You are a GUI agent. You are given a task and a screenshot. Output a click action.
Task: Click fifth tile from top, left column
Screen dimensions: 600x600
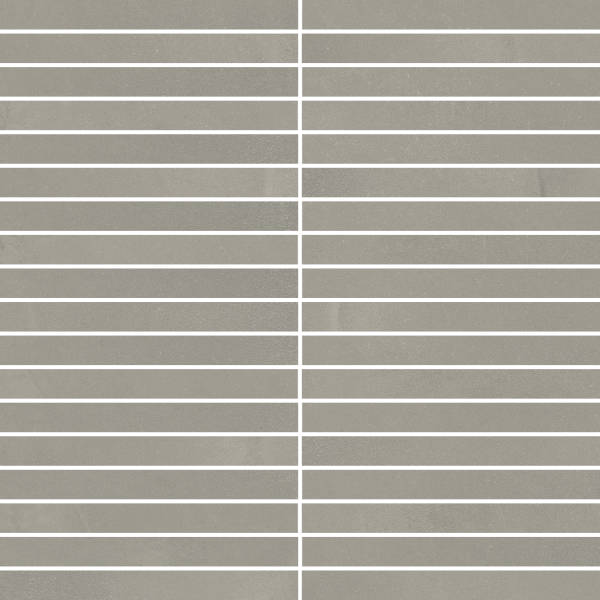[x=150, y=149]
